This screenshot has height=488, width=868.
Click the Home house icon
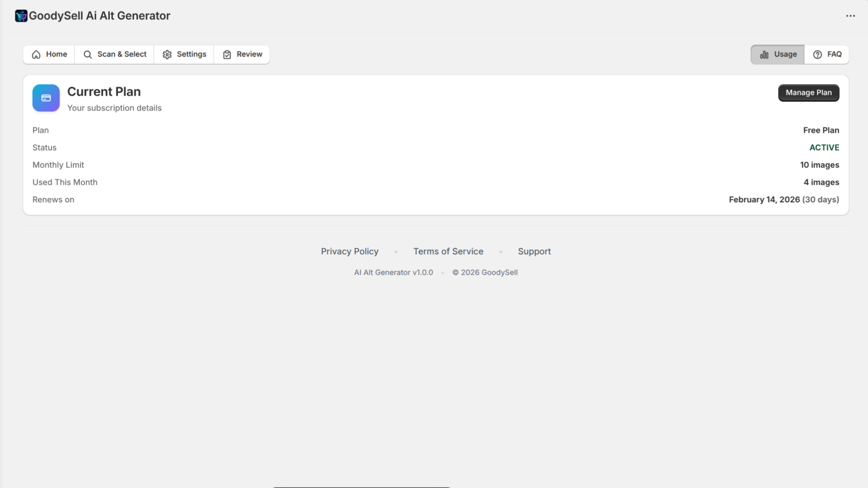(36, 54)
